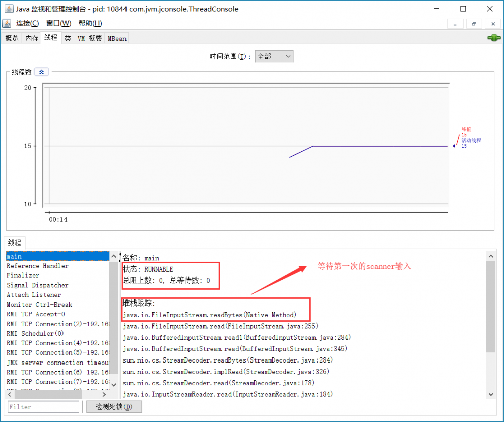Select the 类 tab
The image size is (504, 422).
click(x=68, y=38)
